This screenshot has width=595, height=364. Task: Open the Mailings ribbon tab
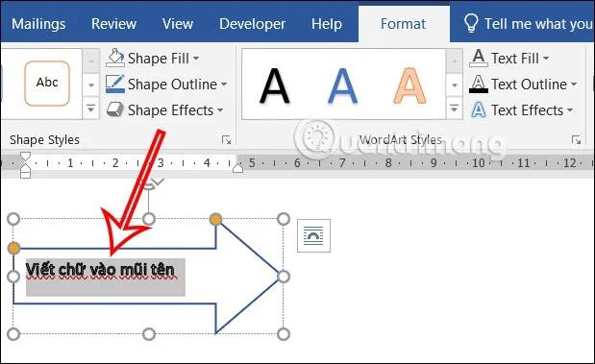38,24
